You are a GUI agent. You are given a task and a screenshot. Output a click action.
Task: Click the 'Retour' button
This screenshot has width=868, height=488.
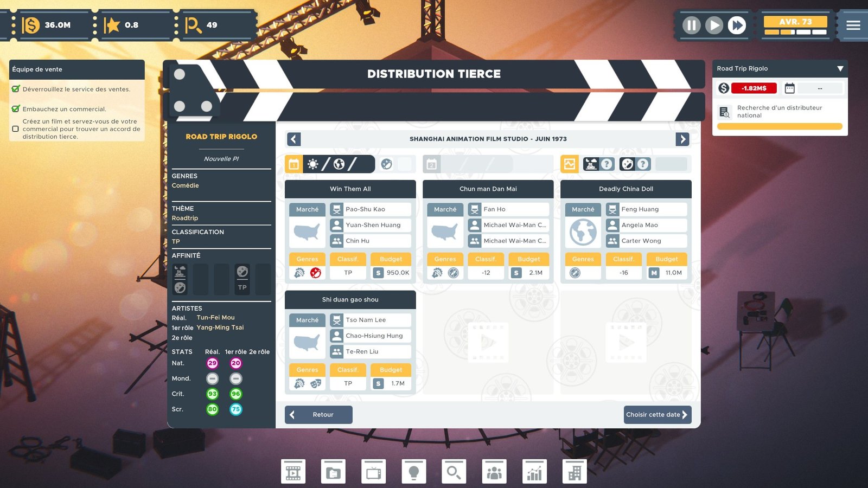pos(318,415)
